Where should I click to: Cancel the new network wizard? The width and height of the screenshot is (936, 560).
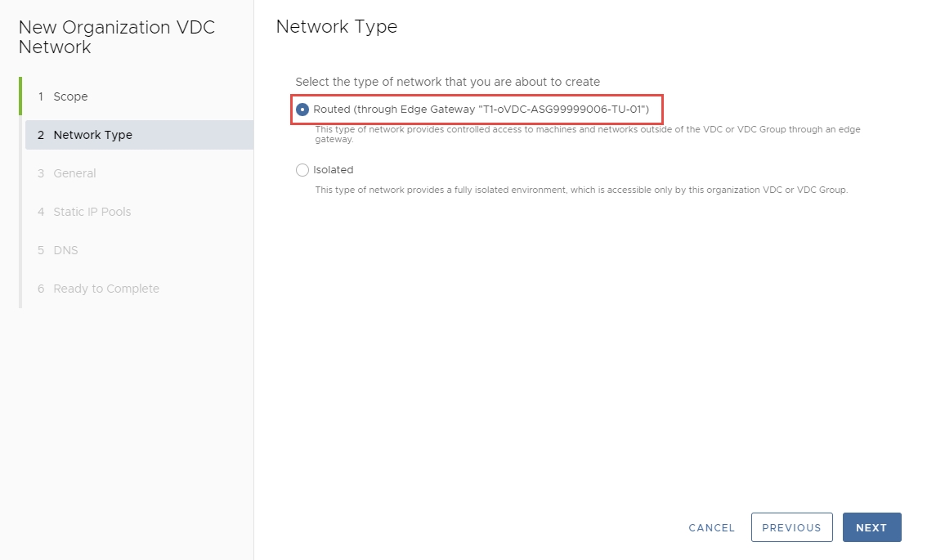[712, 527]
